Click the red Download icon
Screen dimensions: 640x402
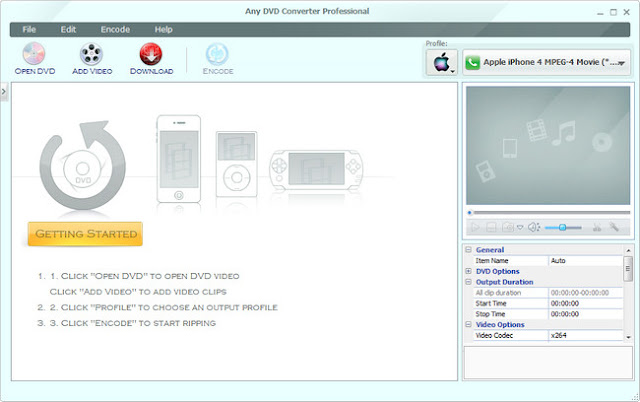click(x=151, y=53)
